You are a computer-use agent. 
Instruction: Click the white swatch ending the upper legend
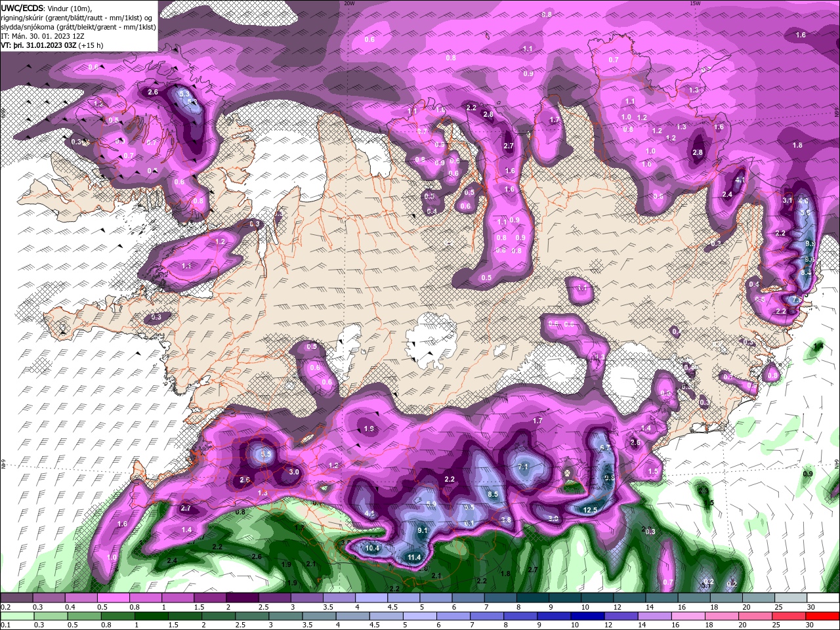tap(822, 598)
